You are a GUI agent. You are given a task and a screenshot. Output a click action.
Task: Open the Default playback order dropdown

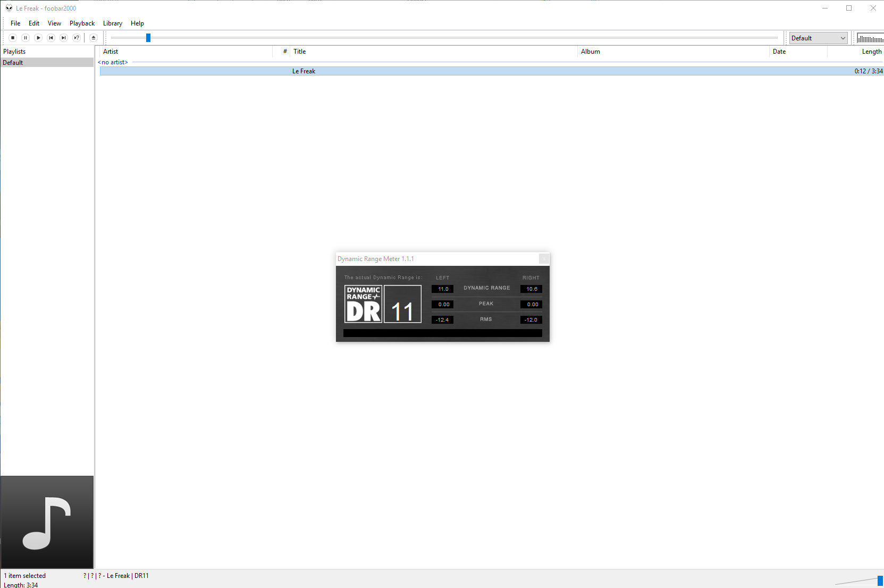click(818, 38)
